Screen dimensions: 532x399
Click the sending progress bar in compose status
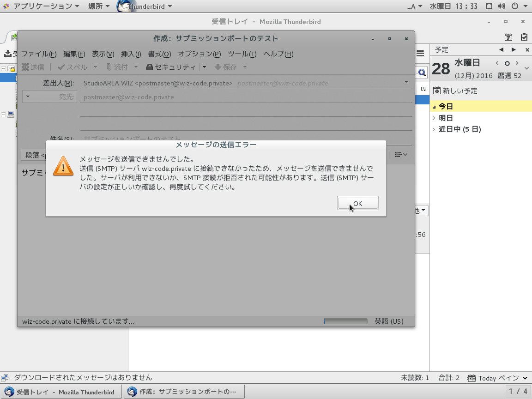click(x=346, y=321)
